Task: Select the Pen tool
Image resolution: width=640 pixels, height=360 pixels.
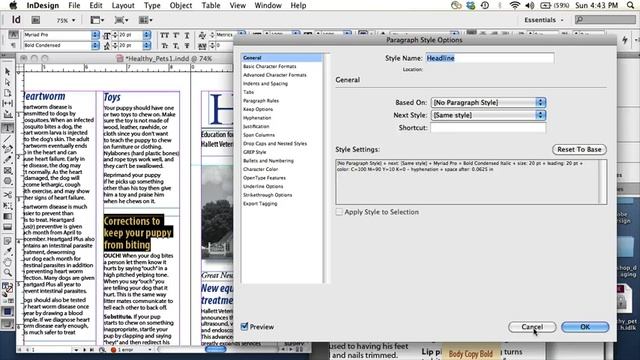Action: [7, 149]
